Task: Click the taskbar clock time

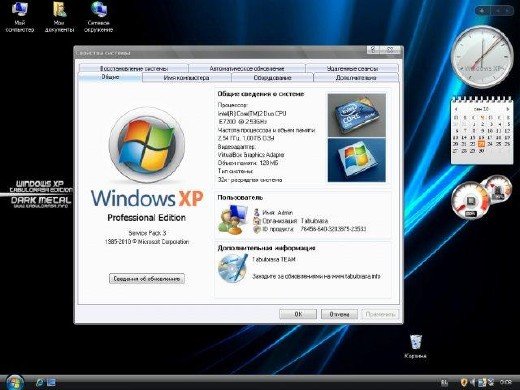Action: click(505, 382)
